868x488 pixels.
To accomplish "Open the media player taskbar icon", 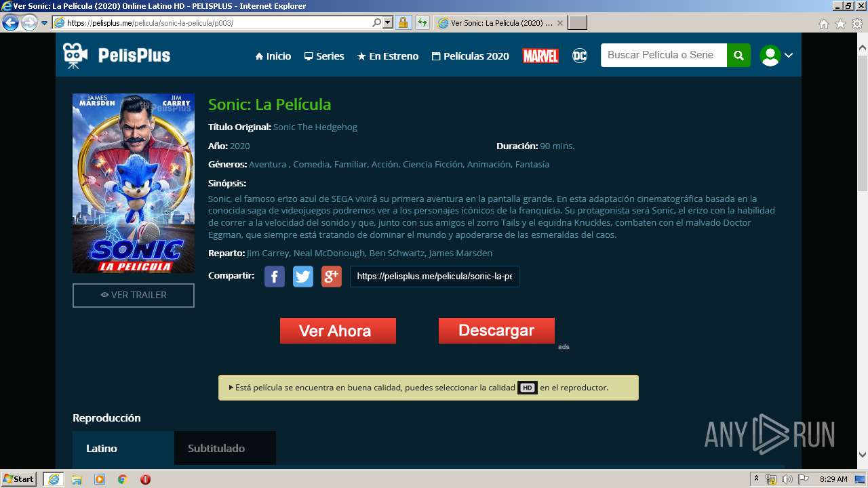I will pyautogui.click(x=100, y=479).
